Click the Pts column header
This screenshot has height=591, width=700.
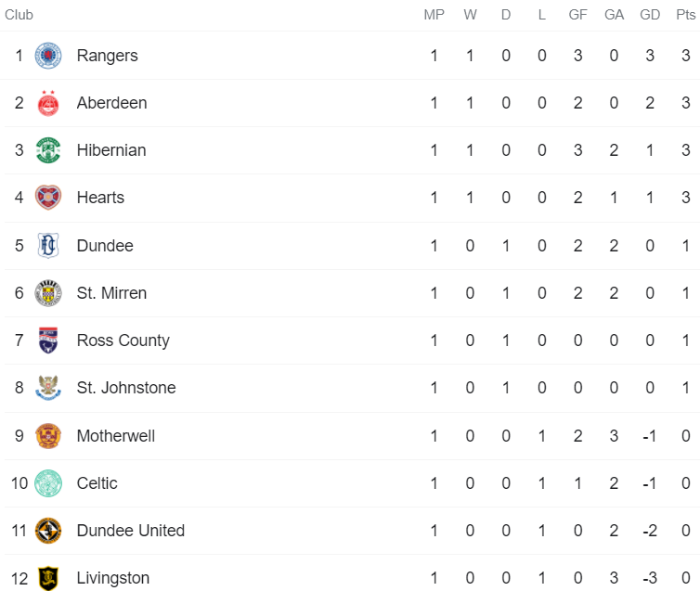[x=685, y=15]
